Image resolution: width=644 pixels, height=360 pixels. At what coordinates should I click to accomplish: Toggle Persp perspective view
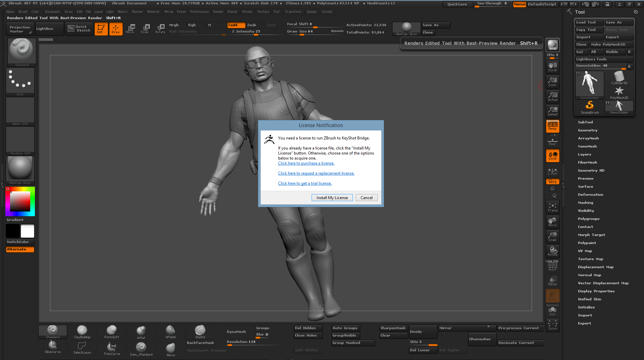coord(552,126)
